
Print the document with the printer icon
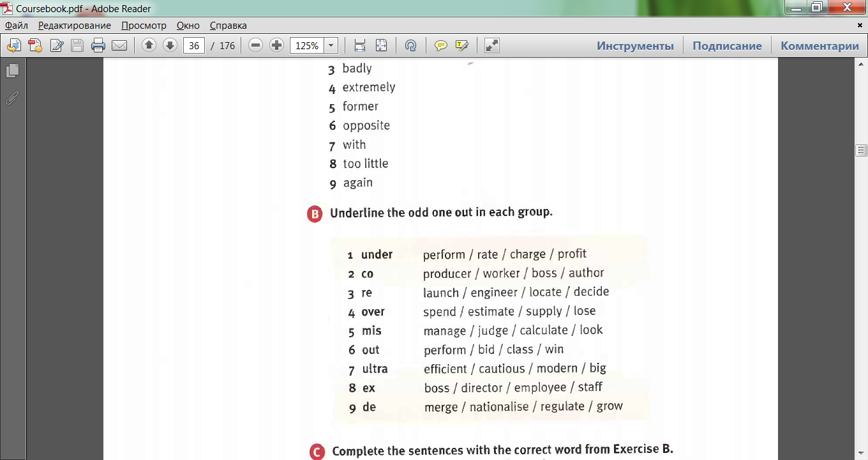[x=98, y=45]
